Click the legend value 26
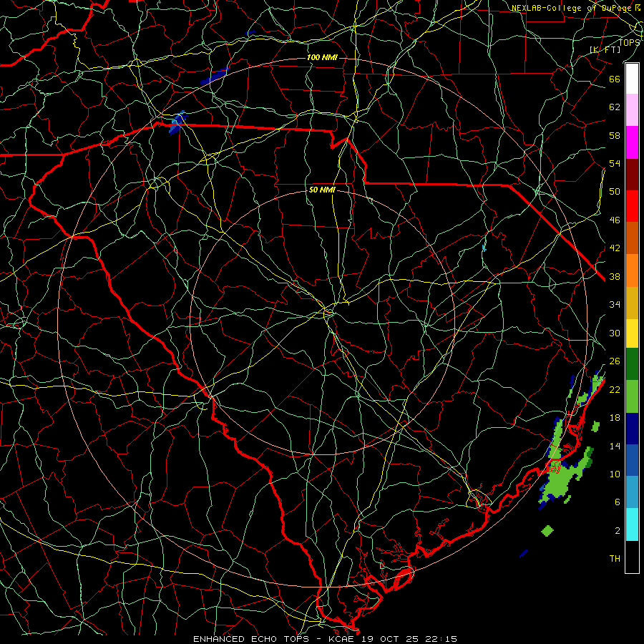The height and width of the screenshot is (644, 644). coord(615,361)
